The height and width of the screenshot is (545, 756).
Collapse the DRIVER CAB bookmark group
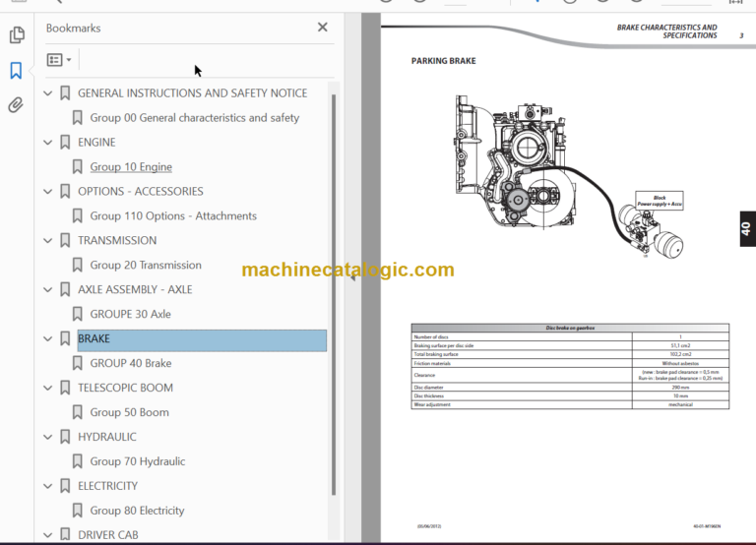pyautogui.click(x=47, y=535)
